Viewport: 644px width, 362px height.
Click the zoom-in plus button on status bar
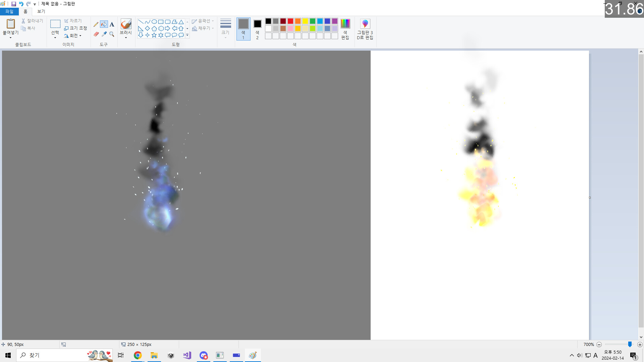(640, 344)
